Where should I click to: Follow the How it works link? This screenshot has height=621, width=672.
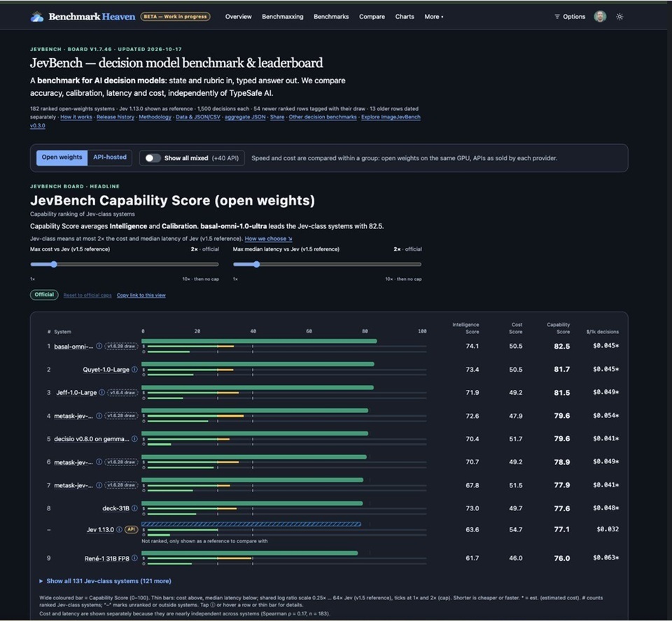point(76,117)
